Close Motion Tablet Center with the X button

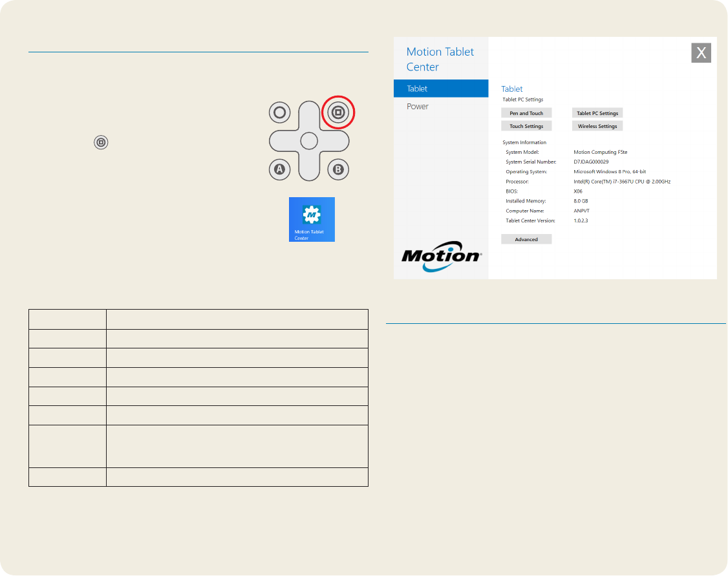coord(701,52)
